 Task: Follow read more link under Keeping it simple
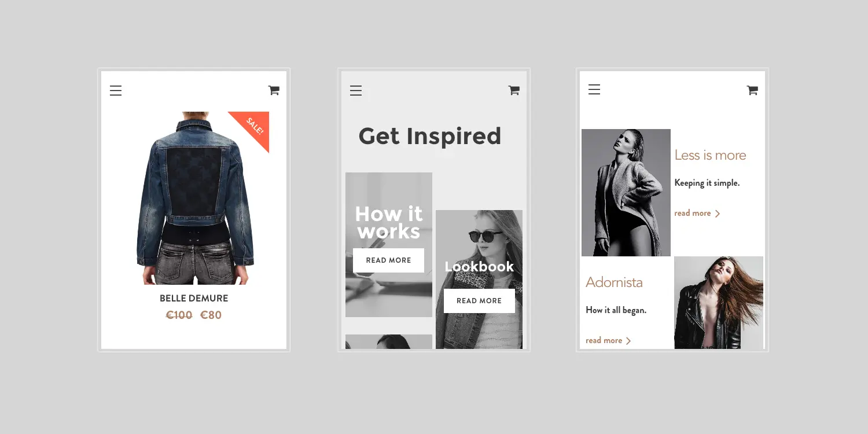[x=693, y=214]
